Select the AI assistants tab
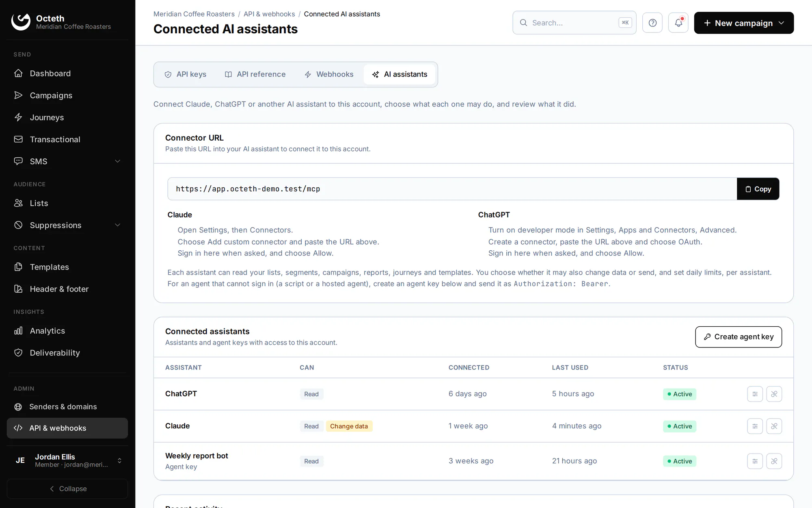This screenshot has width=812, height=508. [x=400, y=74]
